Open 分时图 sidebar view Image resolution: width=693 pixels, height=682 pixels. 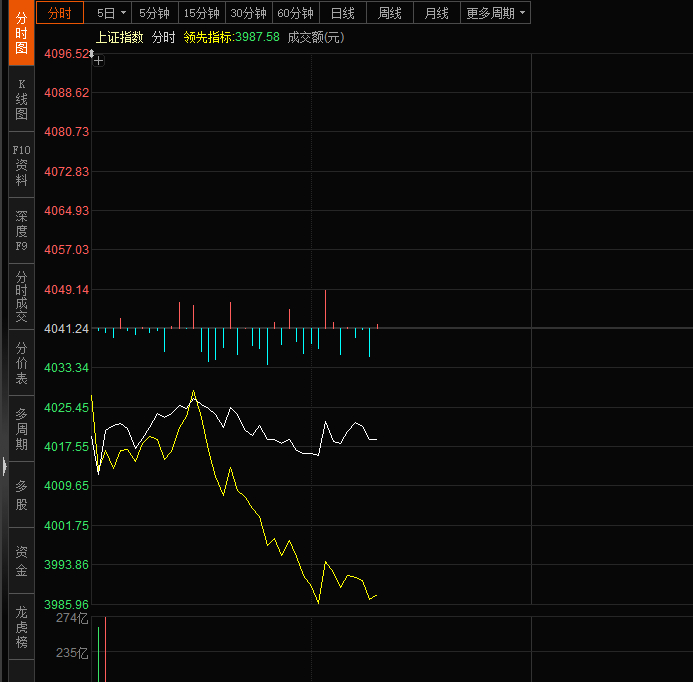21,33
